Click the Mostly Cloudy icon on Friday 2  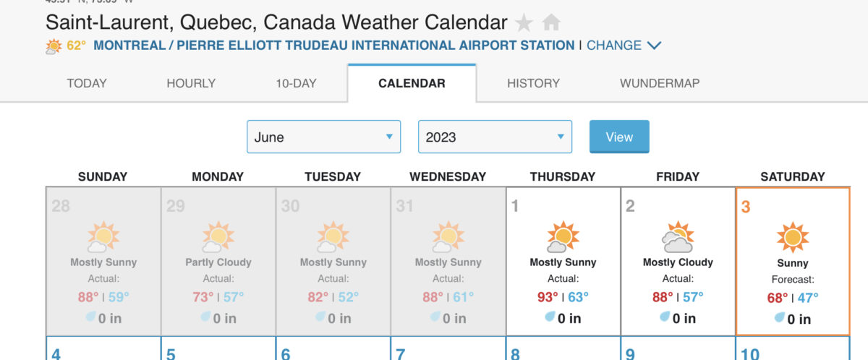coord(678,237)
